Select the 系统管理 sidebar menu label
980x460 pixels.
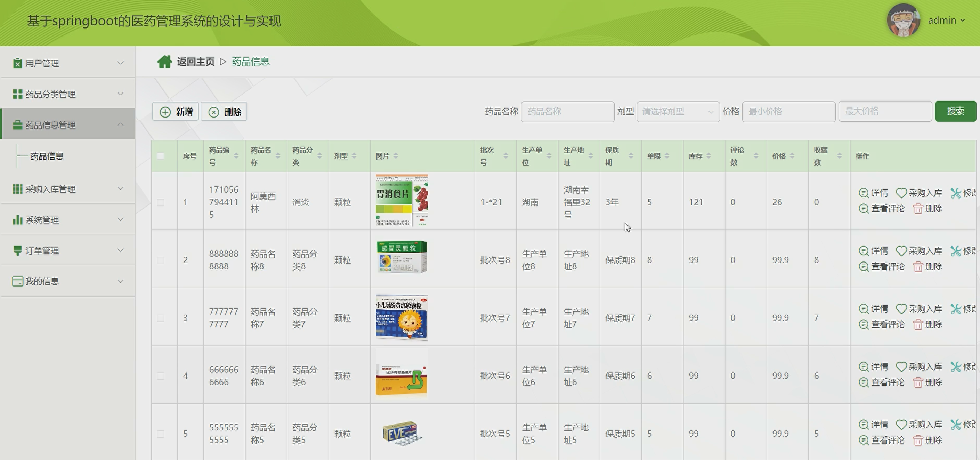pyautogui.click(x=42, y=220)
